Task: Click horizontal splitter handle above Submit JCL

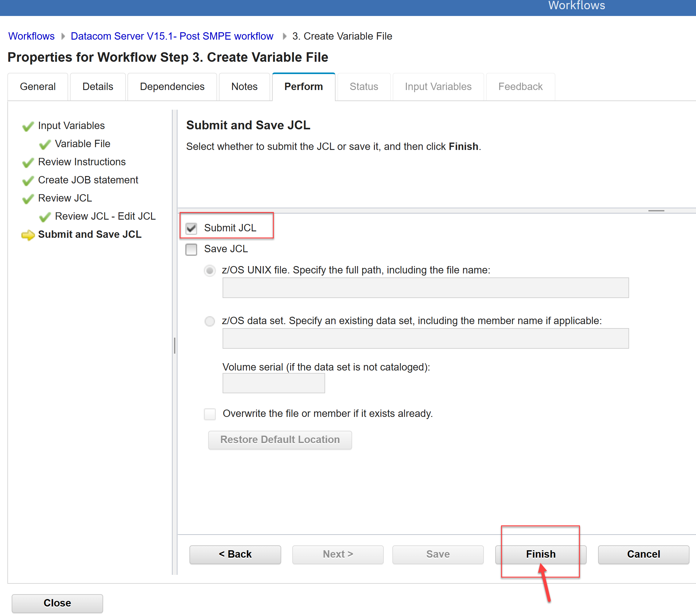Action: (656, 210)
